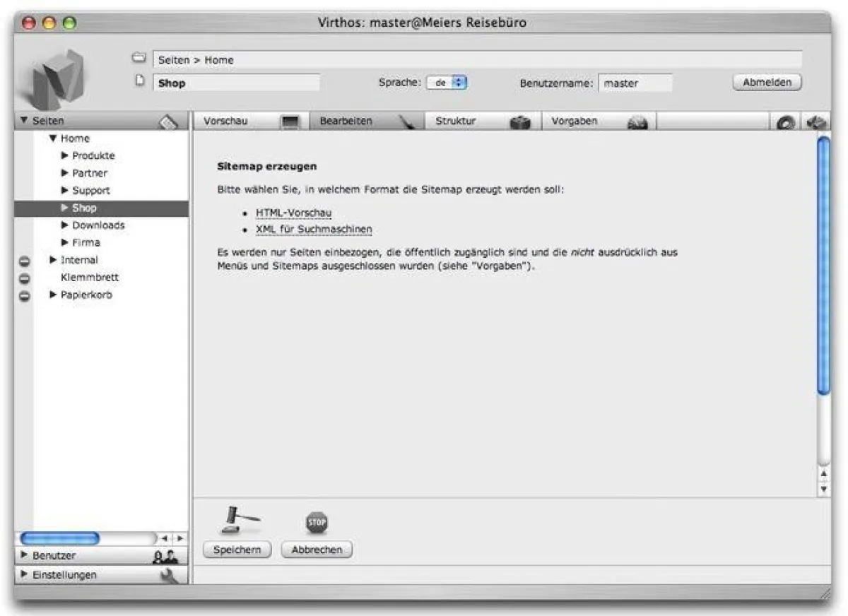Expand the Produkte tree item
Viewport: 848px width, 616px height.
point(64,155)
